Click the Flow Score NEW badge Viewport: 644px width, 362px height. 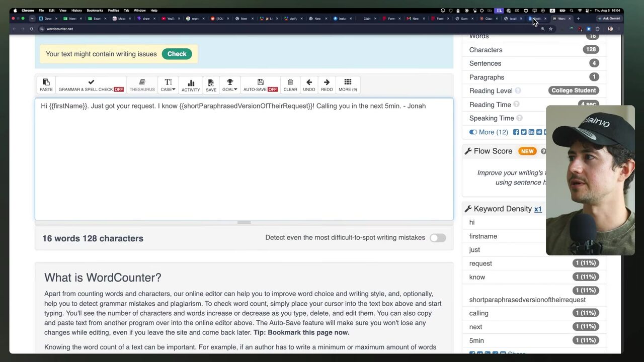click(x=527, y=151)
